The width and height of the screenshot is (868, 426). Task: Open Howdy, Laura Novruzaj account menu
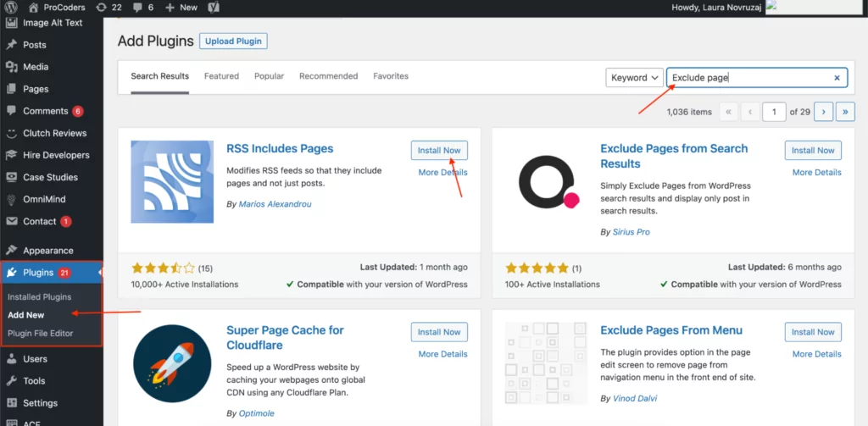point(717,7)
